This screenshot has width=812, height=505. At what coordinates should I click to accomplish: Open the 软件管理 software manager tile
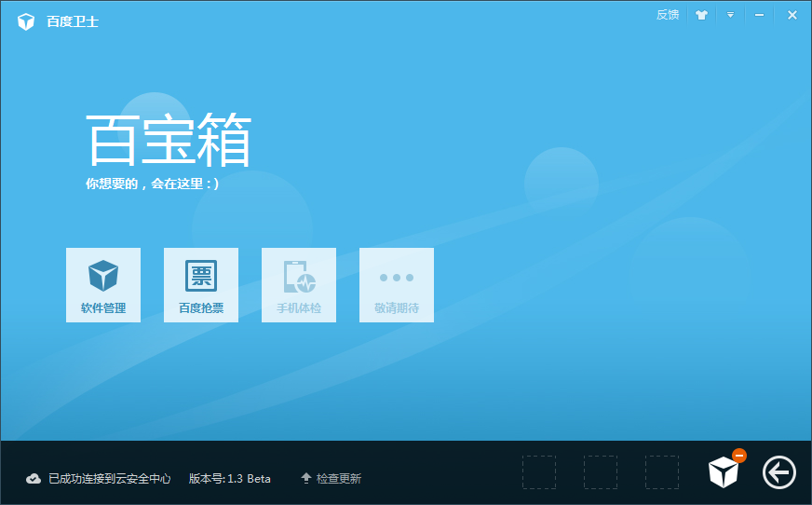103,285
